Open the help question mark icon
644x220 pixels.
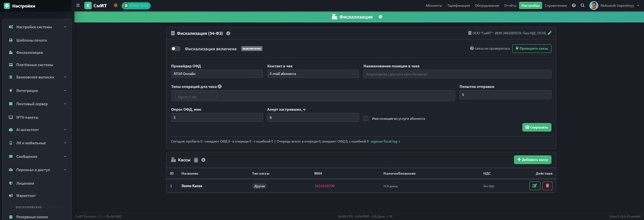tap(574, 6)
